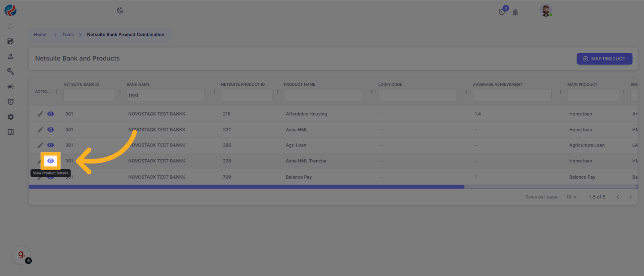Go to Home breadcrumb
This screenshot has width=644, height=276.
[x=40, y=35]
